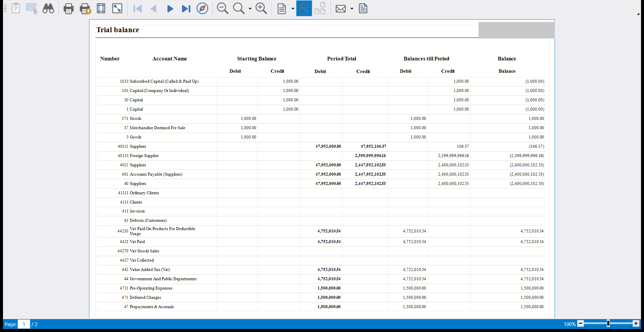The width and height of the screenshot is (644, 332).
Task: Select the Subscribed Capital (Called & Paid Up) row
Action: (321, 81)
